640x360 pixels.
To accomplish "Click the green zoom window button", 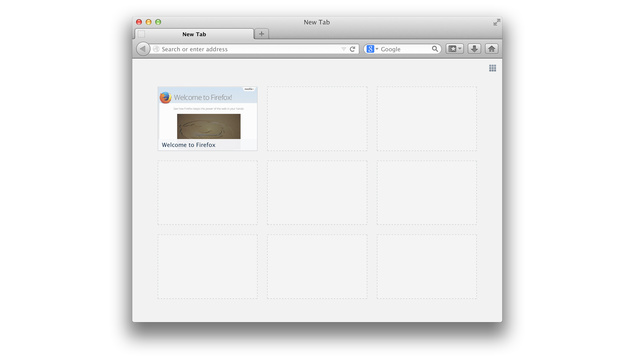I will [158, 22].
